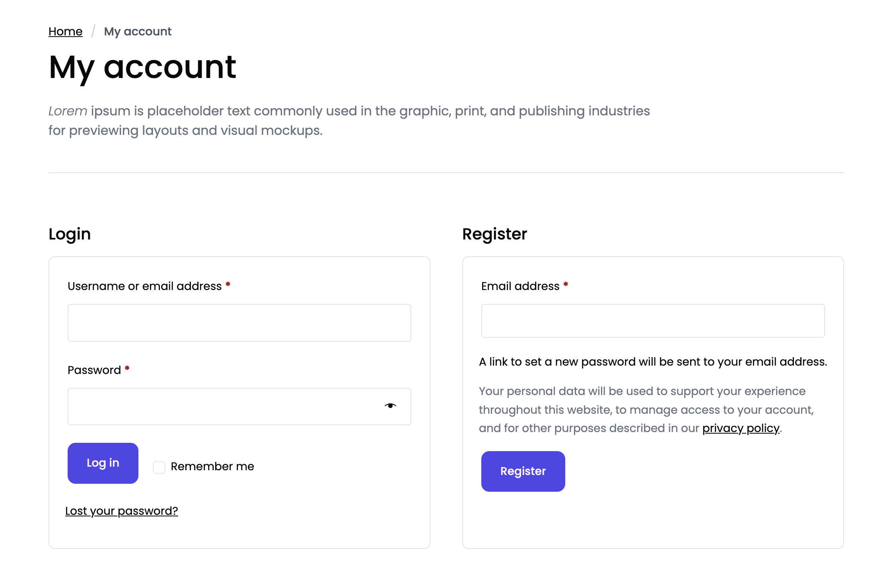Click the Login section heading
891x588 pixels.
(x=70, y=234)
